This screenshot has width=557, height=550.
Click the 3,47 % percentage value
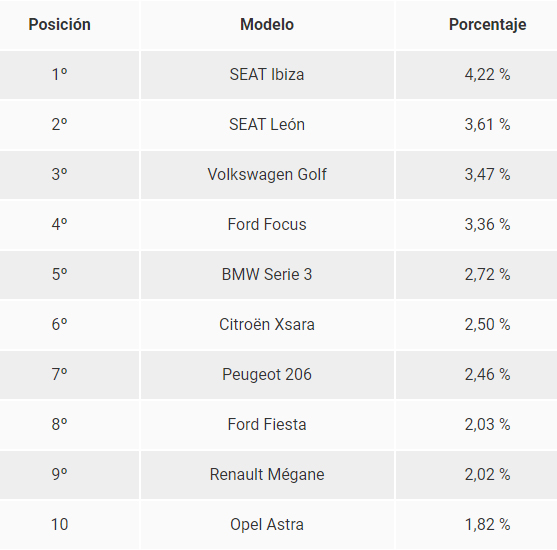coord(487,174)
